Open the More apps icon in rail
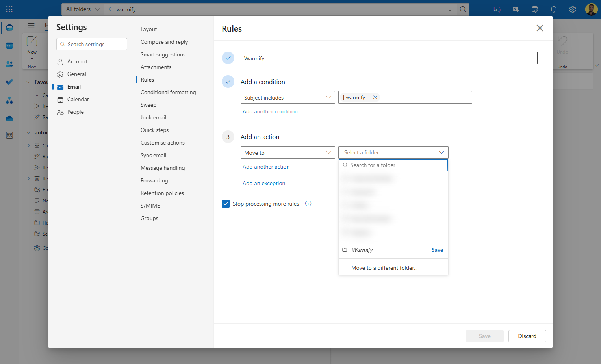601x364 pixels. (9, 135)
